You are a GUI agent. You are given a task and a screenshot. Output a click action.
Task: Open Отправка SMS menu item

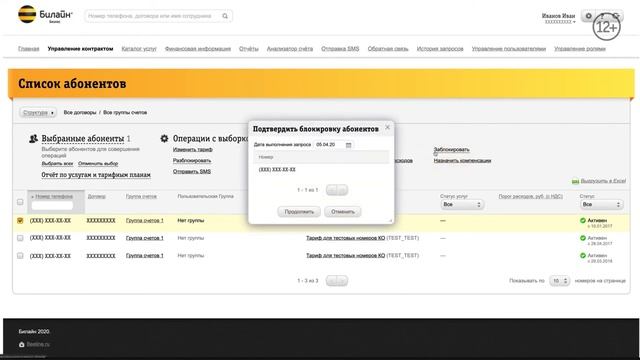[340, 49]
